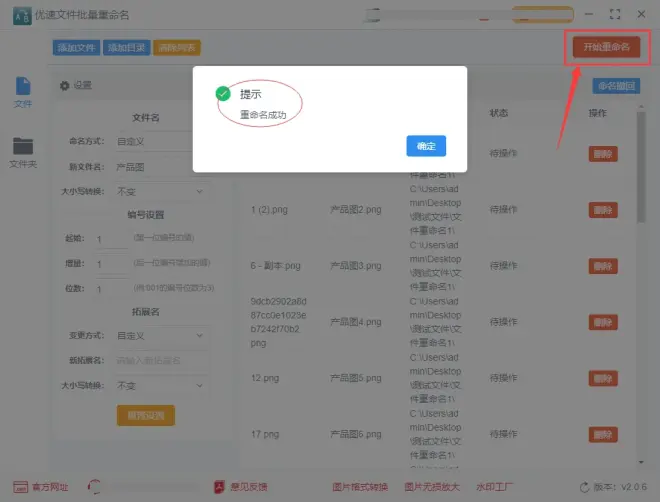Delete the first row in the file list
The height and width of the screenshot is (502, 660).
603,154
